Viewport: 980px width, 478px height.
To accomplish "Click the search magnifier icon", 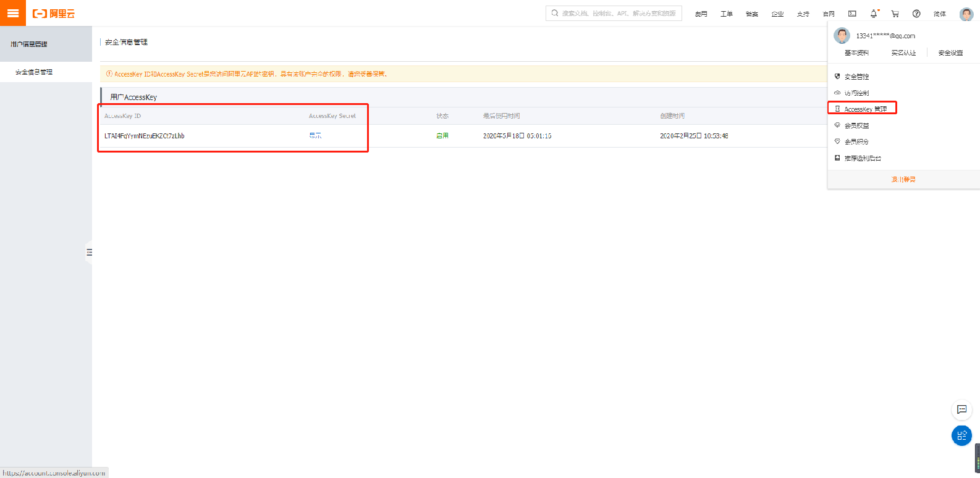I will (x=555, y=13).
